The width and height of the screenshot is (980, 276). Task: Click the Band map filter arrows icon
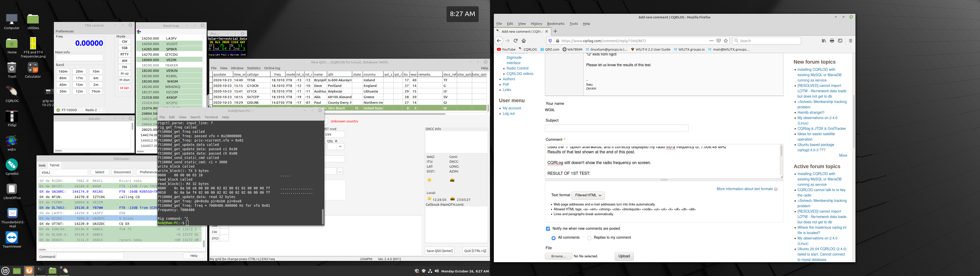click(x=139, y=32)
